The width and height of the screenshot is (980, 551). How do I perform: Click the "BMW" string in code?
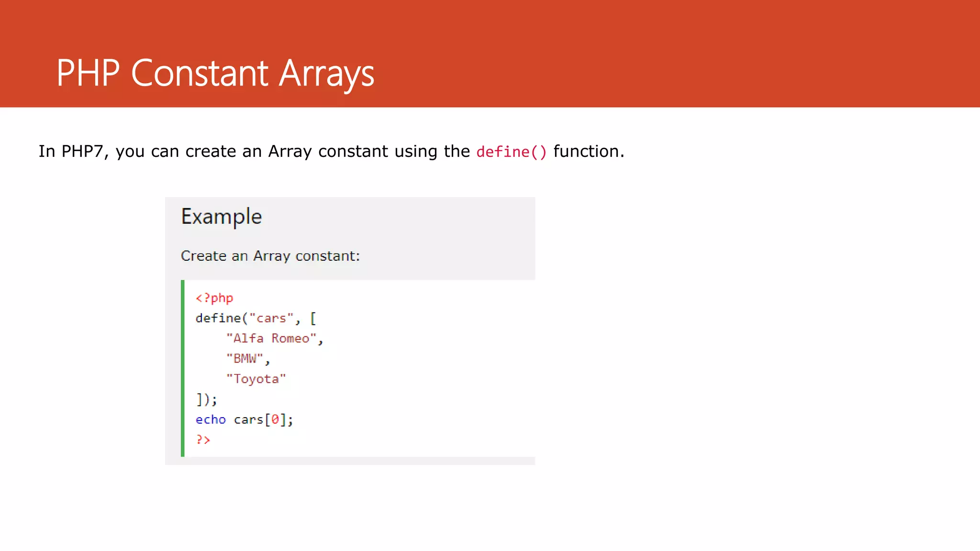[x=245, y=358]
